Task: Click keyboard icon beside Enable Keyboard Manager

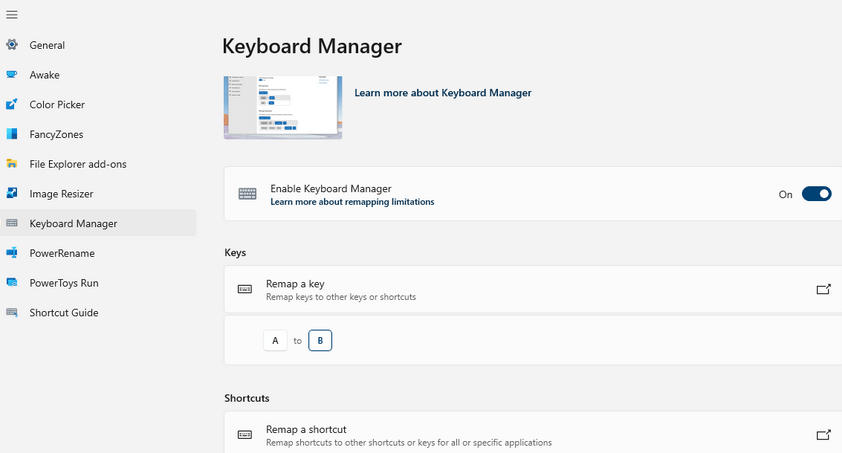Action: pos(248,194)
